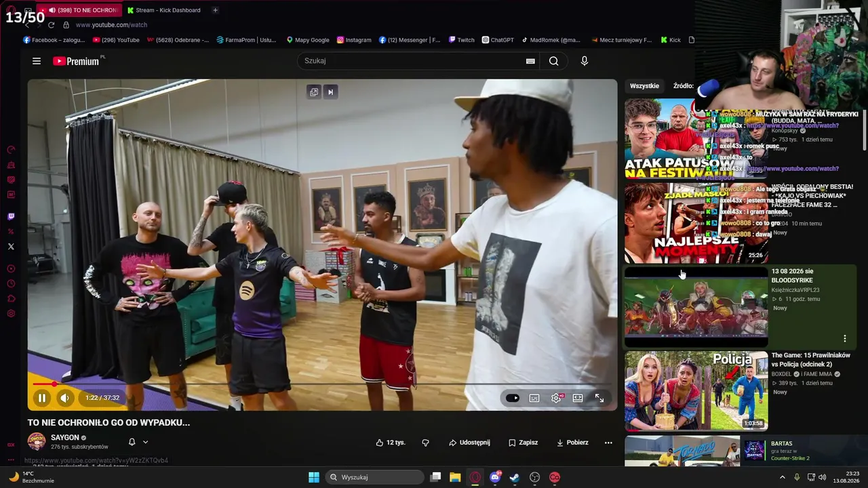This screenshot has width=868, height=488.
Task: Open the SAYGON channel avatar
Action: (37, 442)
